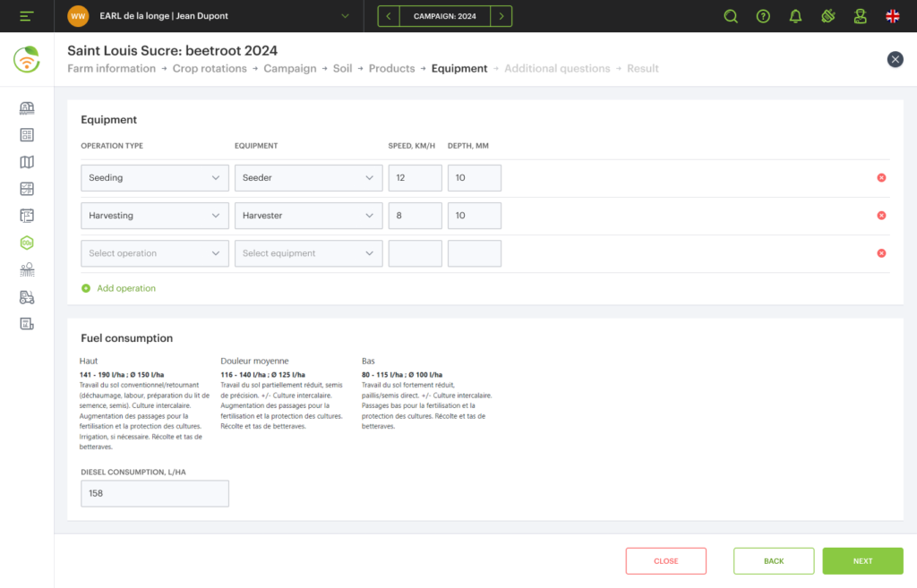Click the empty speed field in third row
Image resolution: width=917 pixels, height=588 pixels.
pos(416,253)
